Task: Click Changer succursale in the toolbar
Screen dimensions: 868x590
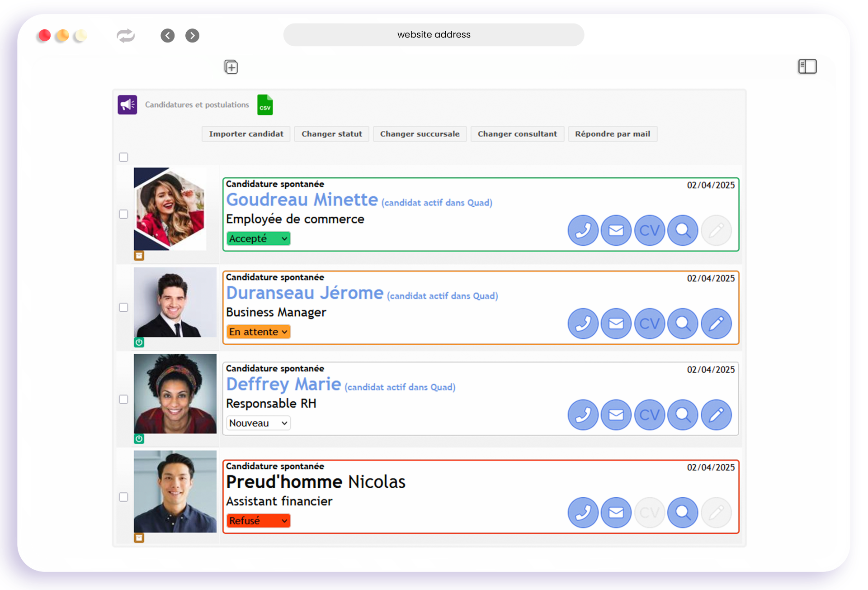Action: tap(420, 134)
